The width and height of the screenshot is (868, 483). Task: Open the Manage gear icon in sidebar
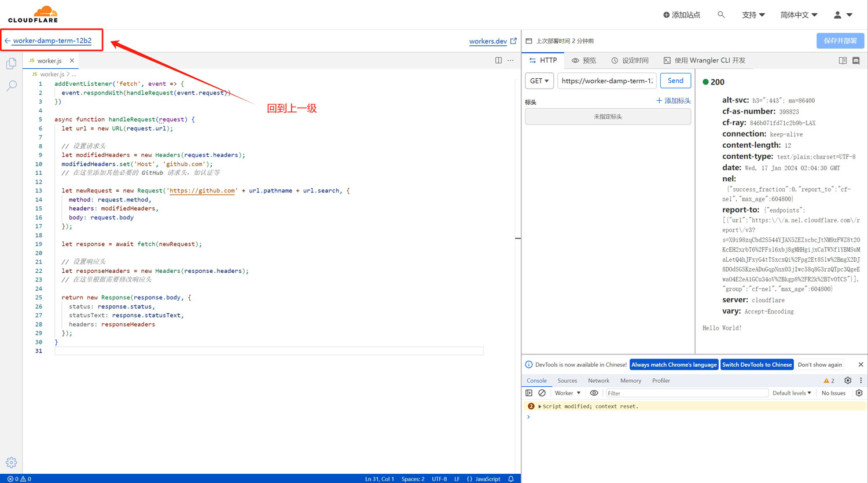pos(11,462)
